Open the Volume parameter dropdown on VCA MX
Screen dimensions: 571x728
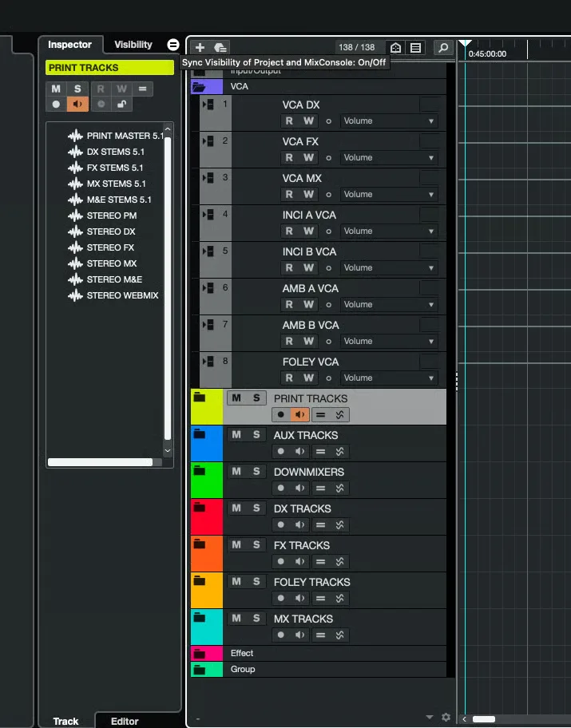pos(389,194)
